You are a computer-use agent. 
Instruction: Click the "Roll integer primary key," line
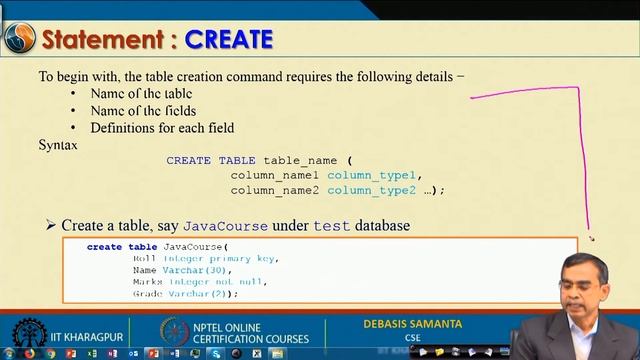(206, 259)
